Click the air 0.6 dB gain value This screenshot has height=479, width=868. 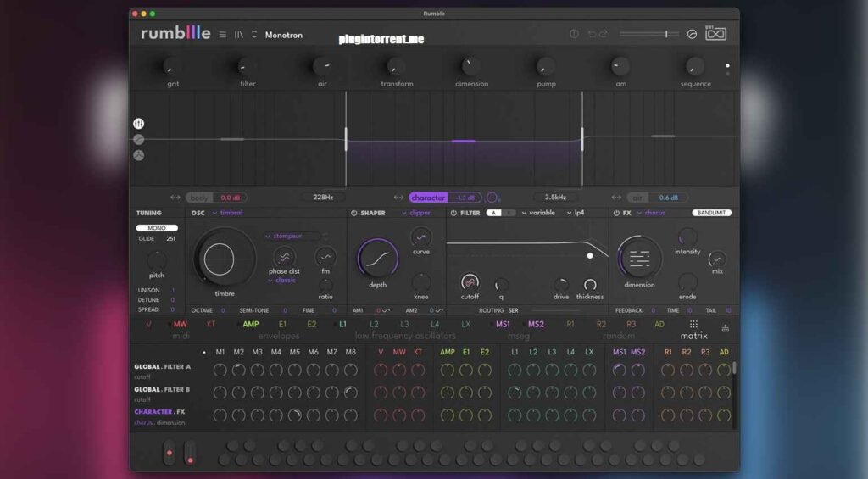coord(668,198)
